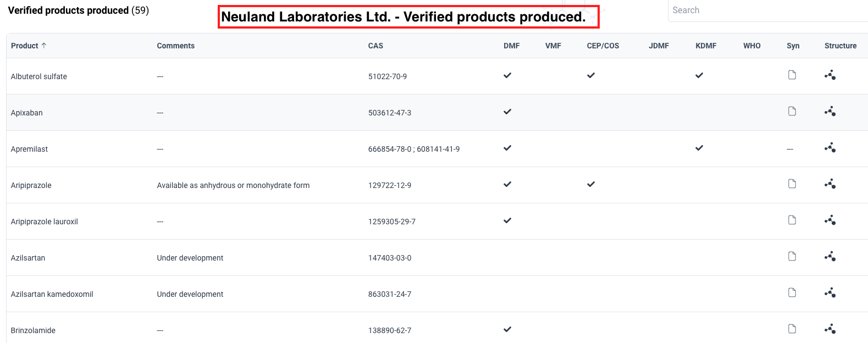Screen dimensions: 868x343
Task: Open the Apixaban product link
Action: tap(27, 113)
